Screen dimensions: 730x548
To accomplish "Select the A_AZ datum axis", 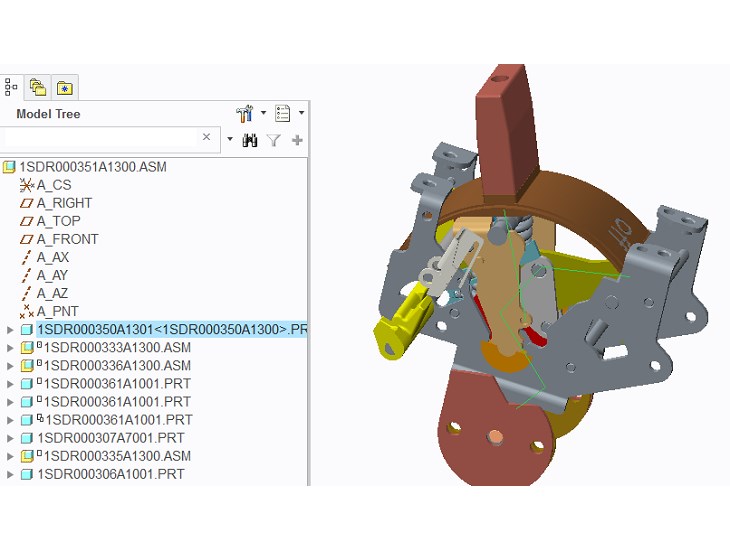I will point(52,293).
